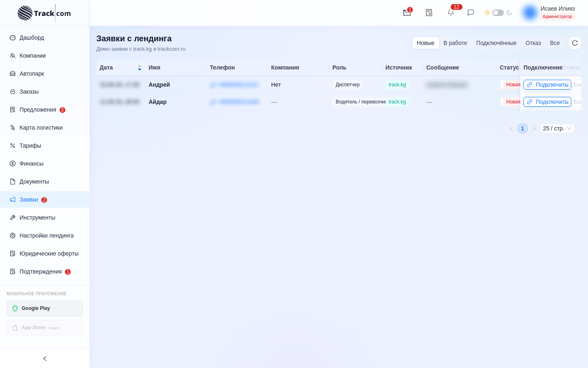The image size is (588, 368).
Task: Click the Карта логистики route icon
Action: [13, 128]
